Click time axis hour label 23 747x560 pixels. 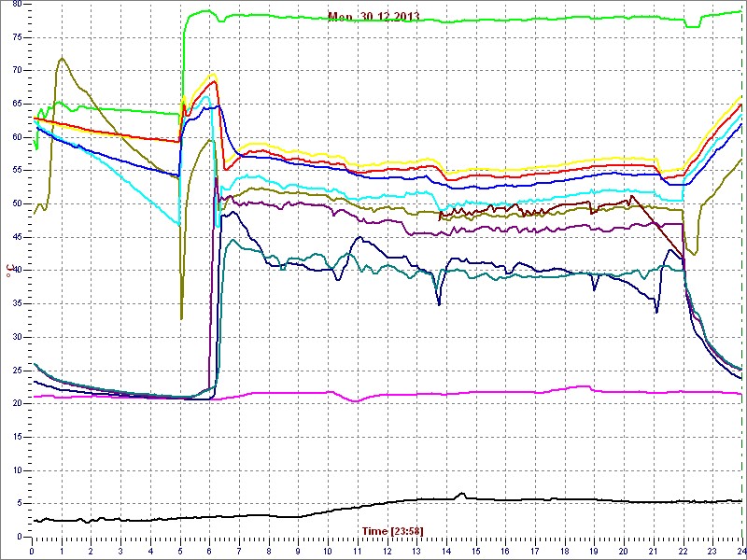tap(713, 549)
